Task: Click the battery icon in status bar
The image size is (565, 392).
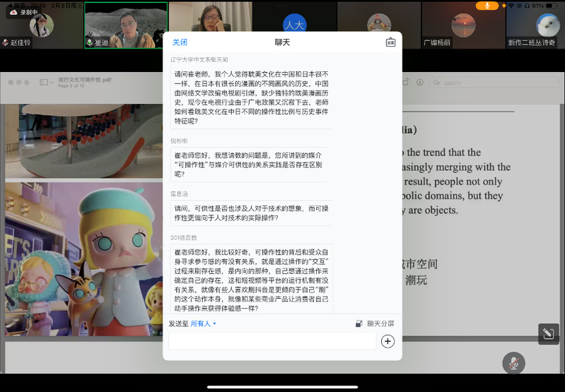Action: click(551, 6)
